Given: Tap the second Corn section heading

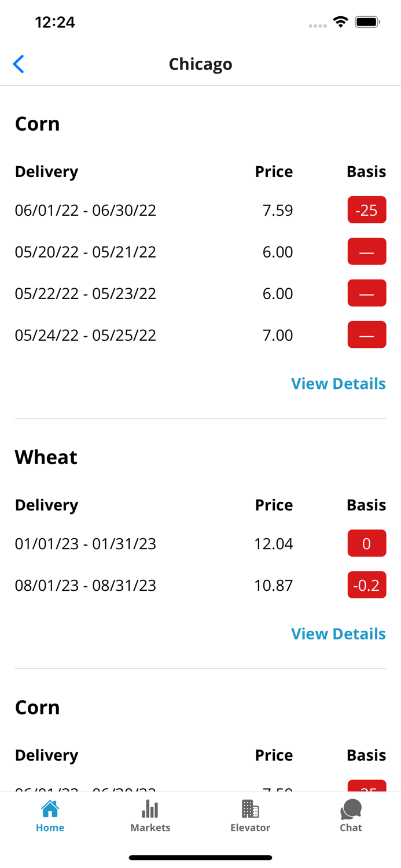Looking at the screenshot, I should [x=37, y=707].
